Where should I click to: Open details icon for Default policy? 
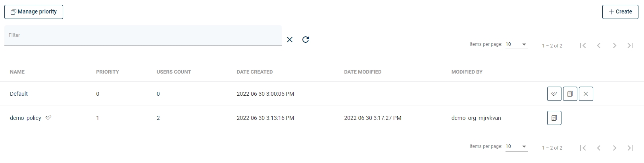[570, 94]
